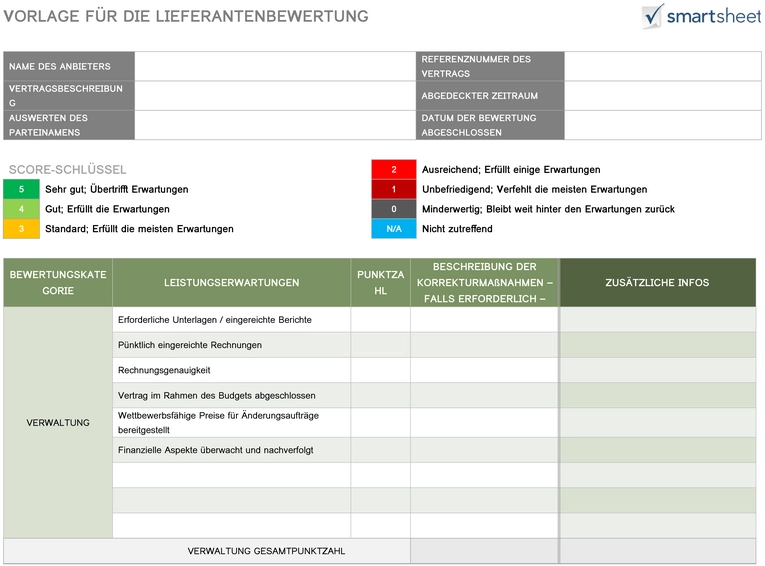
Task: Select the input field beside 'Auswerten des Parteinamens'
Action: point(275,125)
